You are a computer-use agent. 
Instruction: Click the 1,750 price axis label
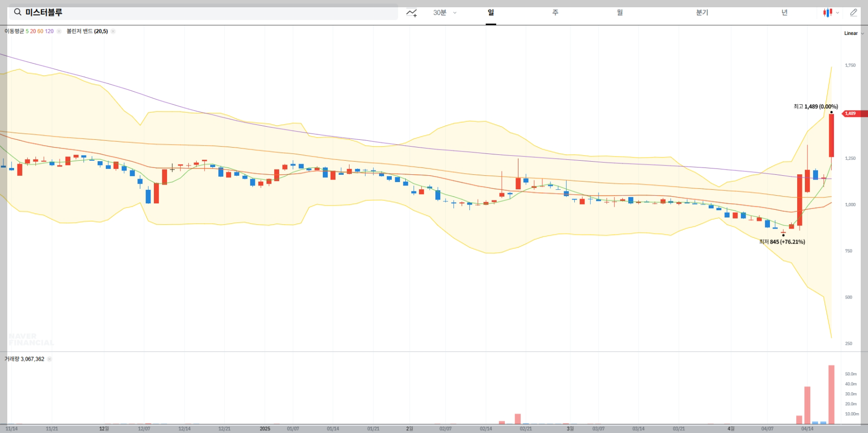(850, 65)
